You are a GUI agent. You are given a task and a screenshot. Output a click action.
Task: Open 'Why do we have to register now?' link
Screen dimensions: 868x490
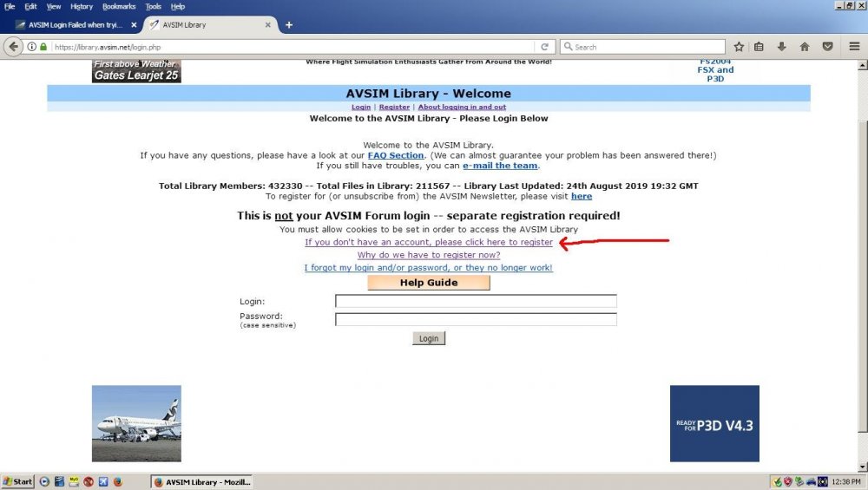pyautogui.click(x=429, y=255)
